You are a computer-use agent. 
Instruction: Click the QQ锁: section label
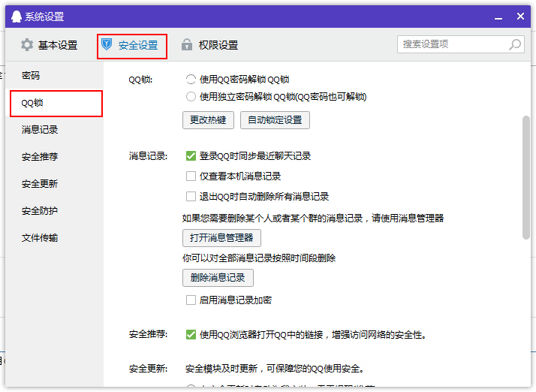click(x=140, y=80)
